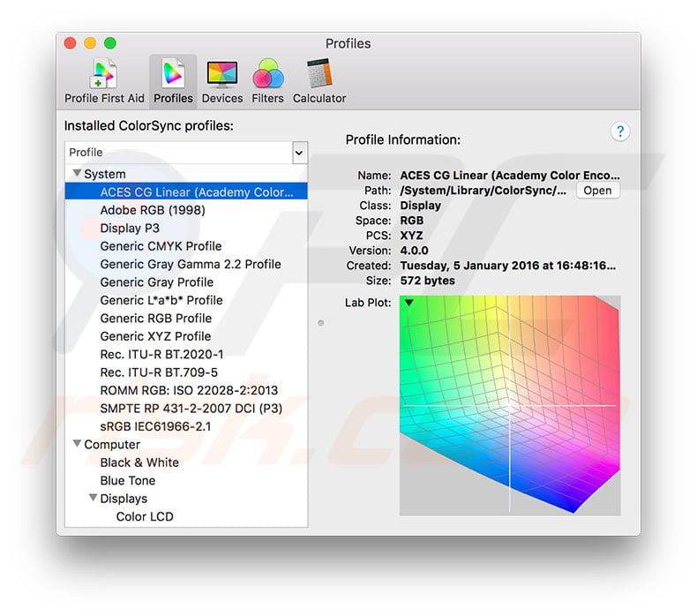Click the Name value ACES CG Linear

[x=510, y=176]
